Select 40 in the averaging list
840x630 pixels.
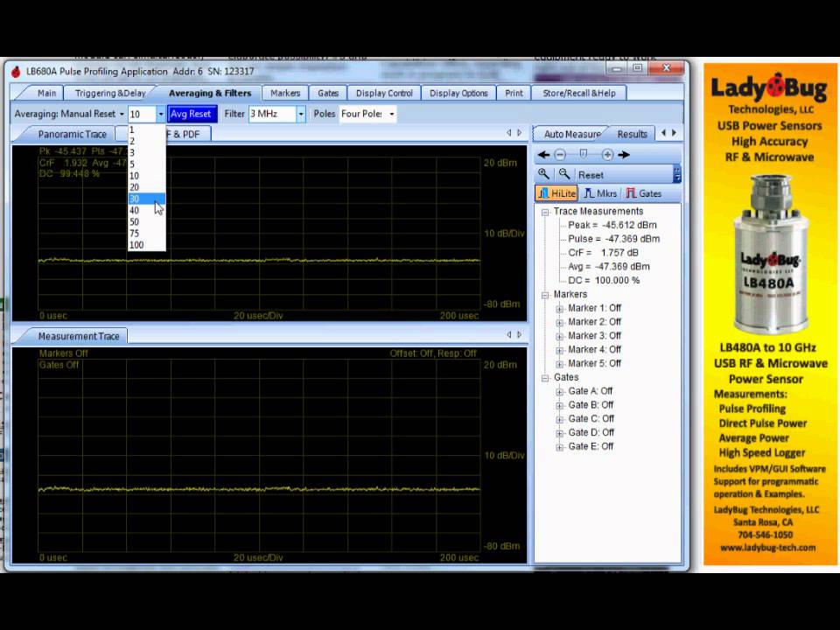[147, 211]
